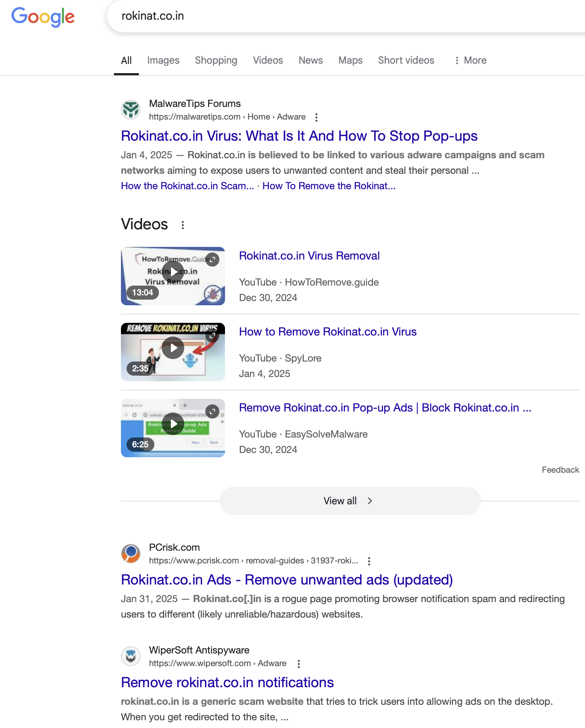Open 'How the Rokinat.co.in Scam...' sitelink

(x=187, y=186)
